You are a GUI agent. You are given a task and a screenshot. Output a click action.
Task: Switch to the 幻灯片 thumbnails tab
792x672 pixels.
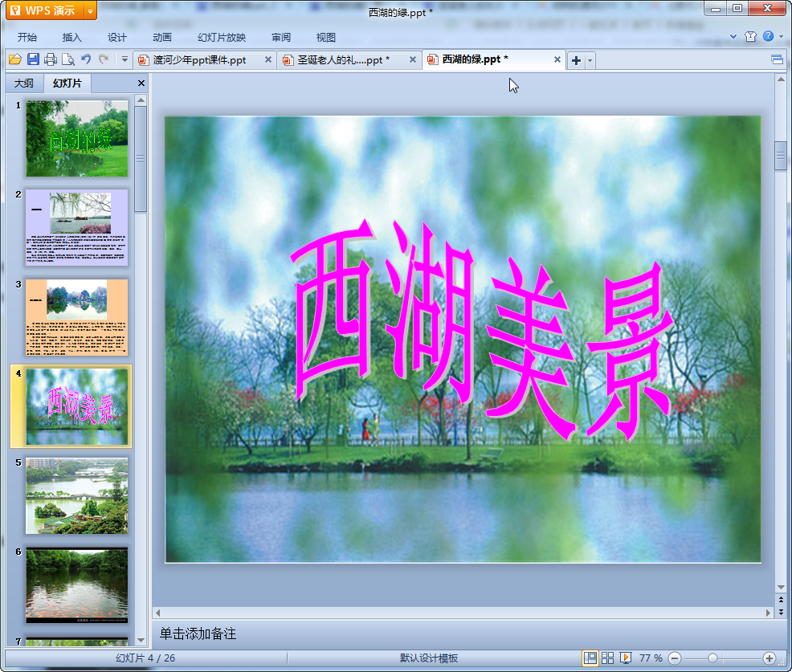coord(67,83)
